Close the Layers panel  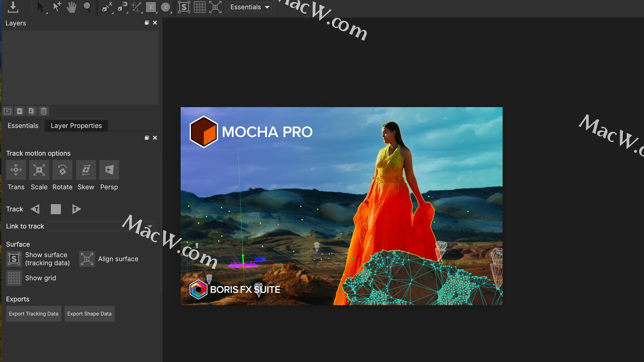[x=155, y=23]
